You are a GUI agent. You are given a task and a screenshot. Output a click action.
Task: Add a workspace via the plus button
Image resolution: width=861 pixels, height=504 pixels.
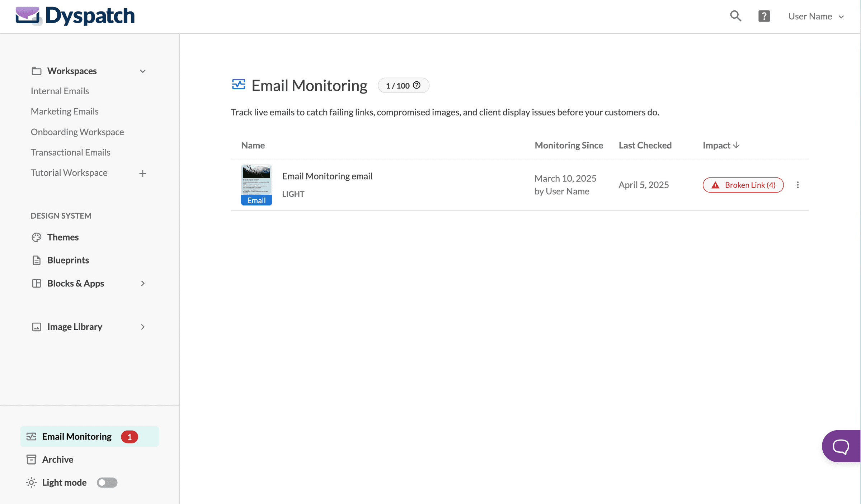coord(142,173)
